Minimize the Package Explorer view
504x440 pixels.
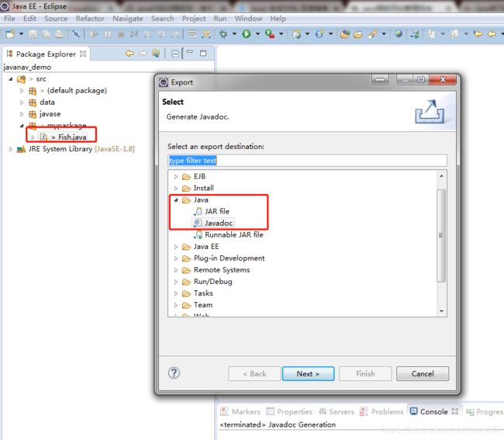click(x=190, y=52)
